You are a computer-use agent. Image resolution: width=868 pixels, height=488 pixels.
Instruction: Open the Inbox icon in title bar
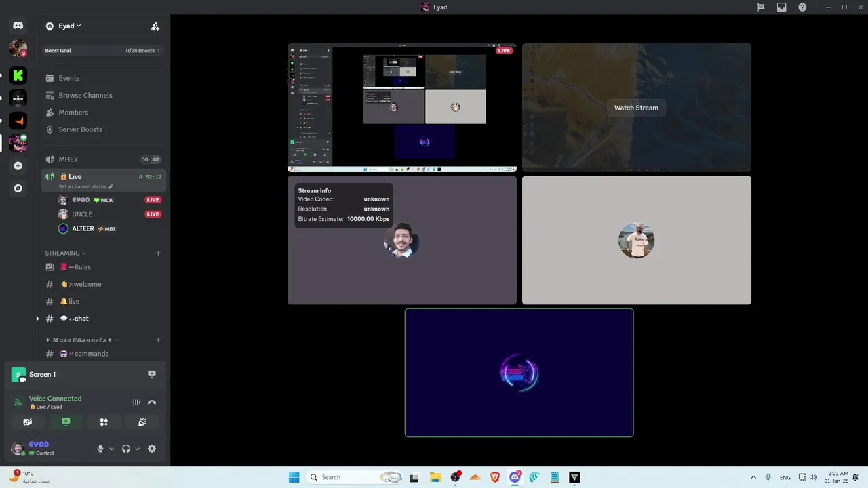(782, 7)
